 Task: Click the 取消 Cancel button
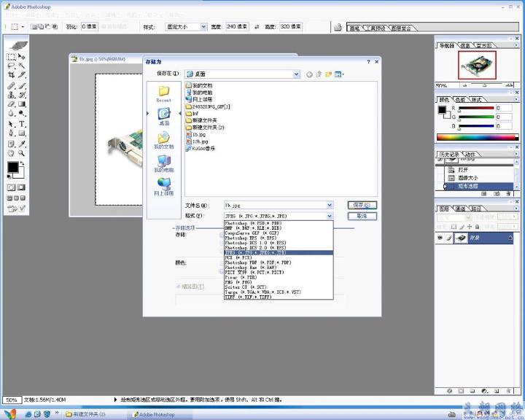362,217
